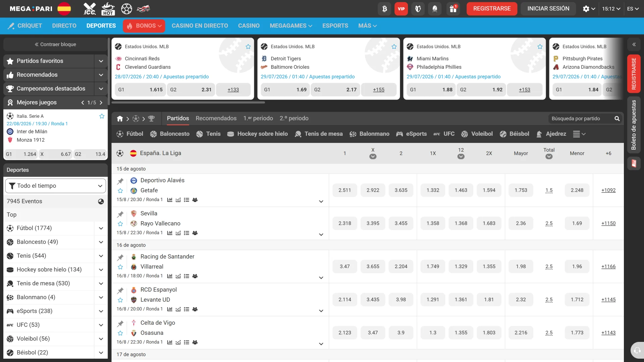Expand Tenis (544) sport list
Screen dimensions: 644x362
pos(101,256)
